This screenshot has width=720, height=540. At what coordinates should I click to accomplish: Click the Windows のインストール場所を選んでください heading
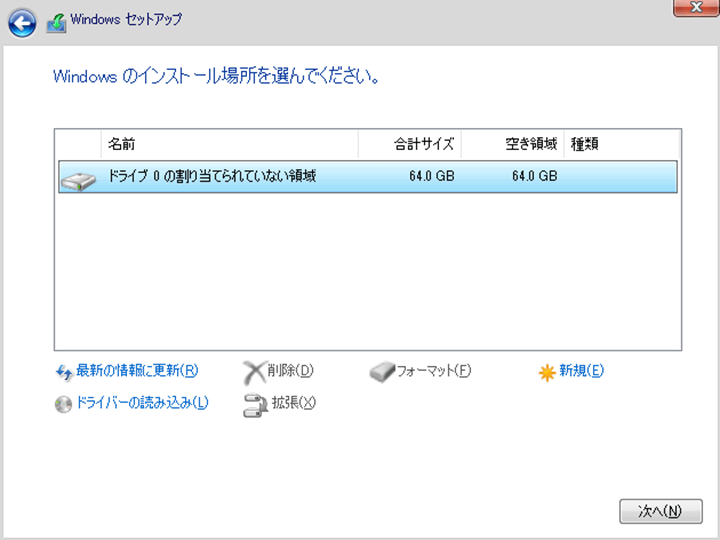(216, 76)
